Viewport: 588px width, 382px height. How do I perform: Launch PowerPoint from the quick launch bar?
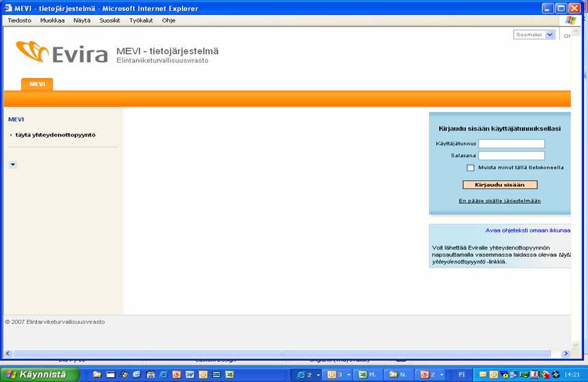pyautogui.click(x=177, y=374)
